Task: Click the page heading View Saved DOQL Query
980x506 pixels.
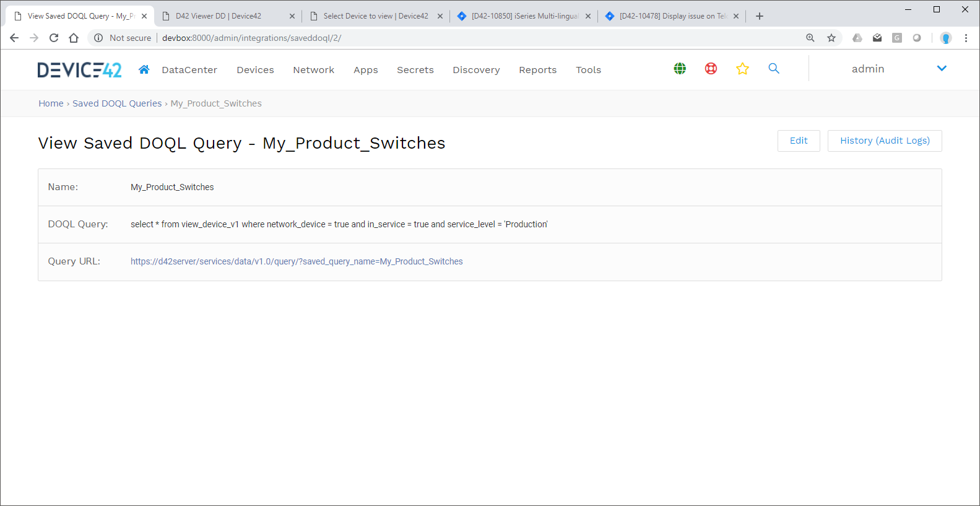Action: pyautogui.click(x=241, y=143)
